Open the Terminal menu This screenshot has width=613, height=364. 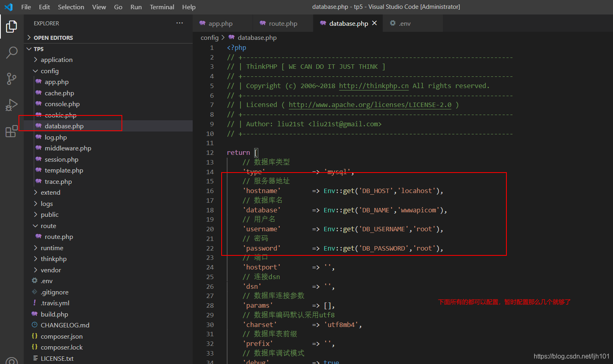coord(162,7)
